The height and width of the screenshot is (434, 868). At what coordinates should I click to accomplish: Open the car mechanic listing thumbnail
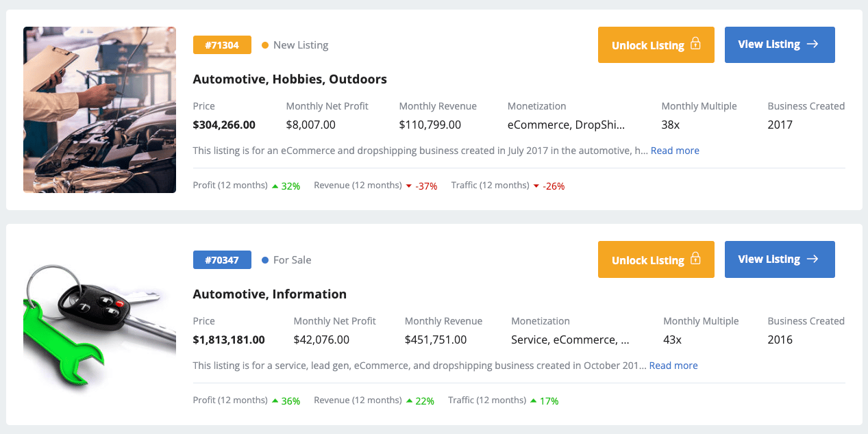[x=99, y=110]
